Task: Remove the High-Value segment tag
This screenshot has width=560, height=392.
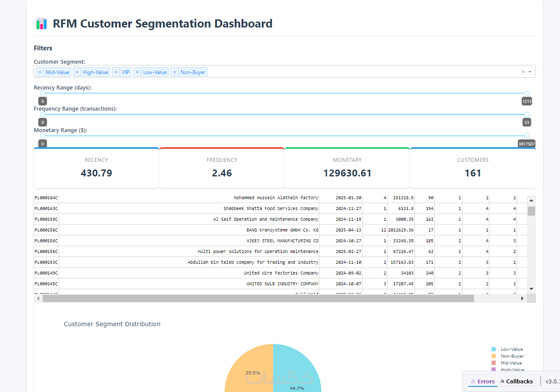Action: [77, 72]
